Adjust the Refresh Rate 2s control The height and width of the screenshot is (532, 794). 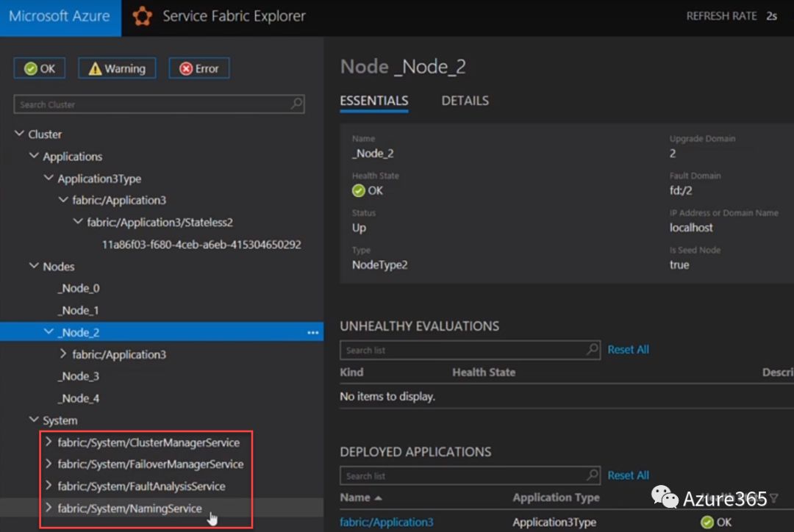point(770,16)
